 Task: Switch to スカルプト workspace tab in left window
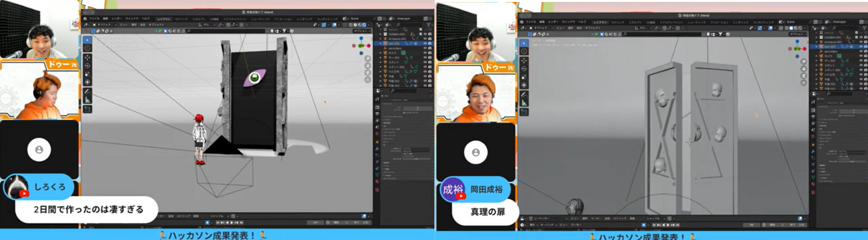[x=199, y=19]
